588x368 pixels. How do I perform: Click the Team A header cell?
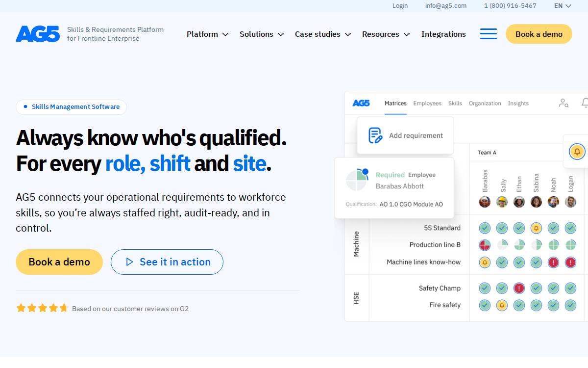(487, 153)
